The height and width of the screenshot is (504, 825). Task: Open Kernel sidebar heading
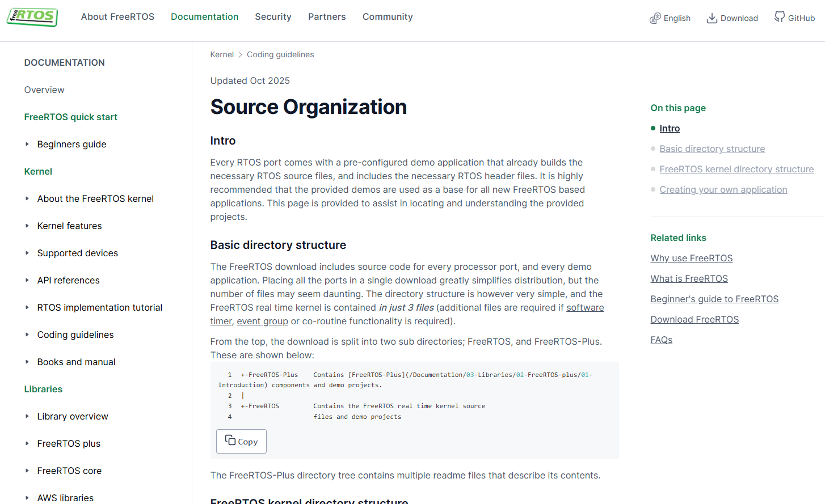pyautogui.click(x=38, y=171)
